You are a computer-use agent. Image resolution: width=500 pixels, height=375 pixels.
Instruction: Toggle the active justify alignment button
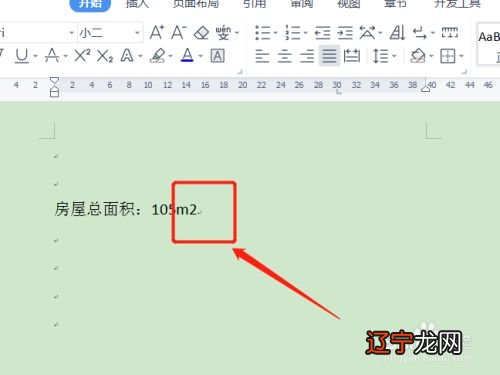coord(329,56)
